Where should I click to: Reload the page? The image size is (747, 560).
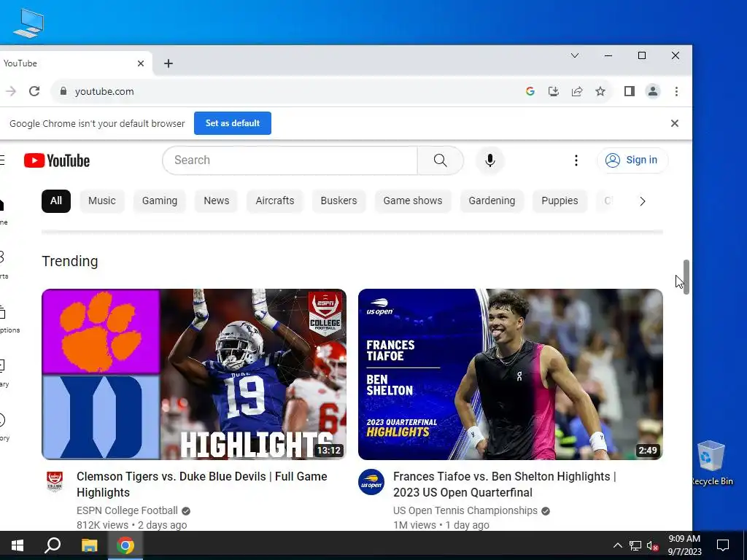coord(34,91)
